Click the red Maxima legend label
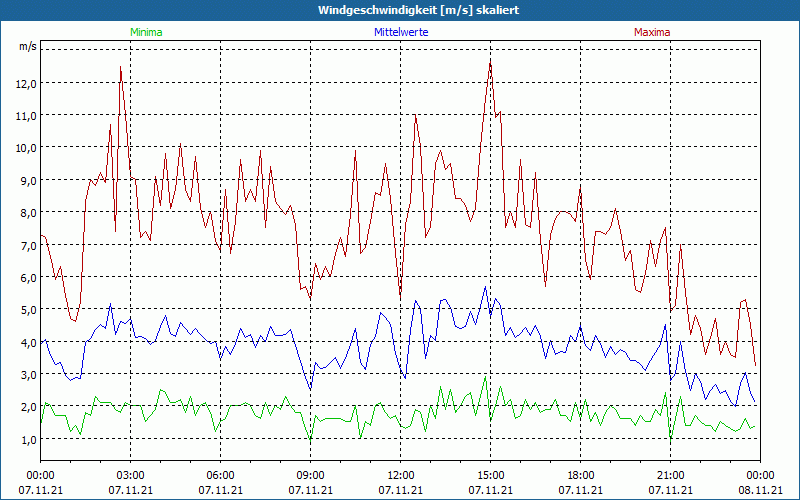This screenshot has width=800, height=500. [x=652, y=32]
